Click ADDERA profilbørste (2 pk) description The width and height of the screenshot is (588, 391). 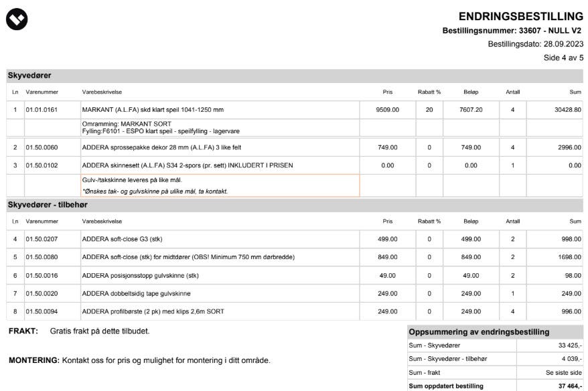pyautogui.click(x=153, y=311)
